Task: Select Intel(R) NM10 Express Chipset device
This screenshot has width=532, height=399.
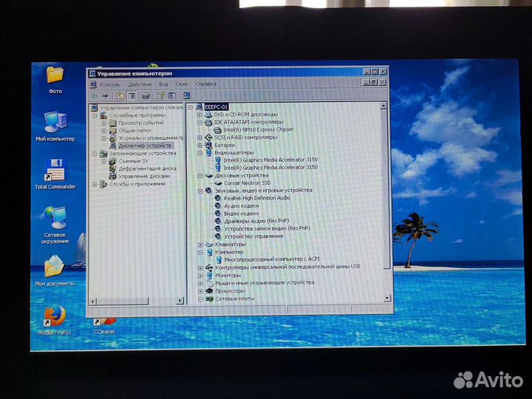Action: tap(258, 129)
